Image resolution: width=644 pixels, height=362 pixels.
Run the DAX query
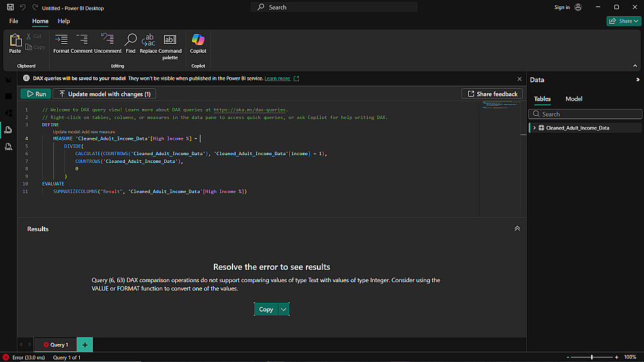click(36, 94)
